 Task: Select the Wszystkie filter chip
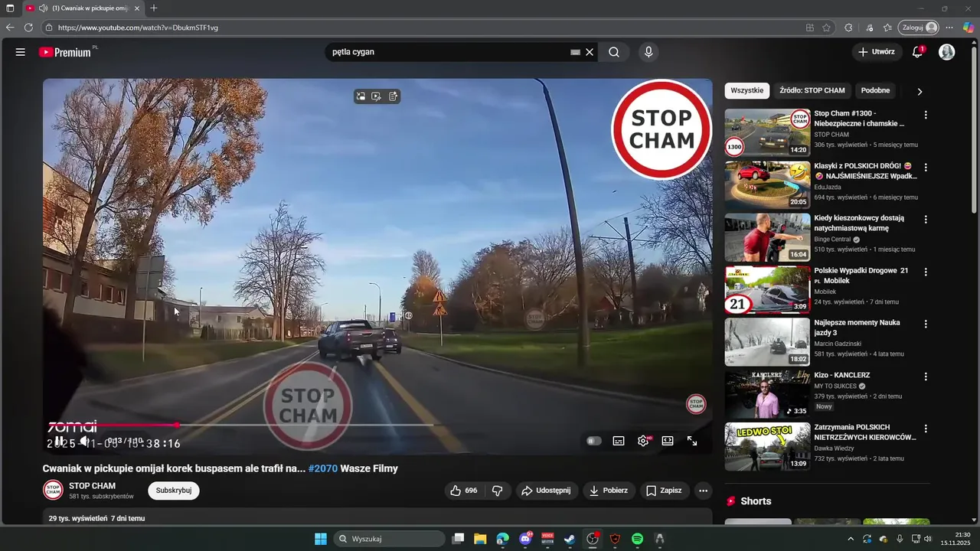[x=747, y=90]
